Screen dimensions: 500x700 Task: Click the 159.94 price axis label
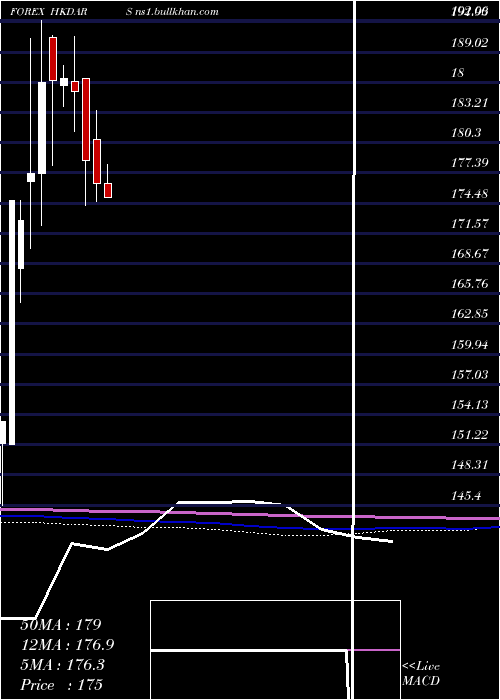pyautogui.click(x=470, y=344)
